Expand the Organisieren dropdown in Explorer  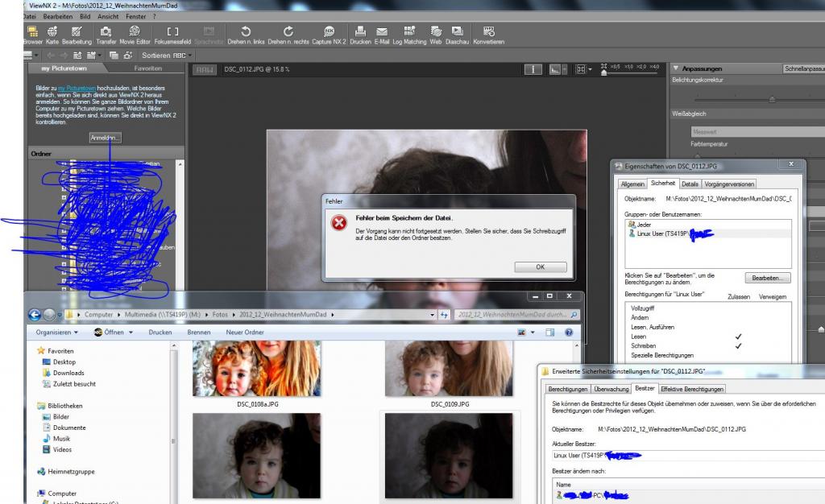pos(57,333)
